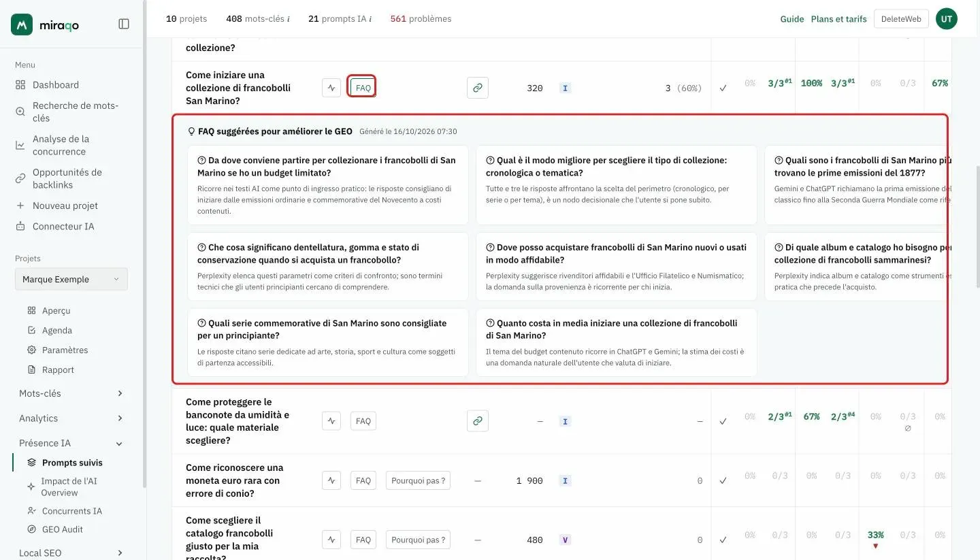Click Pourquoi pas ? for catalogo francobolli row
The height and width of the screenshot is (560, 980).
418,540
